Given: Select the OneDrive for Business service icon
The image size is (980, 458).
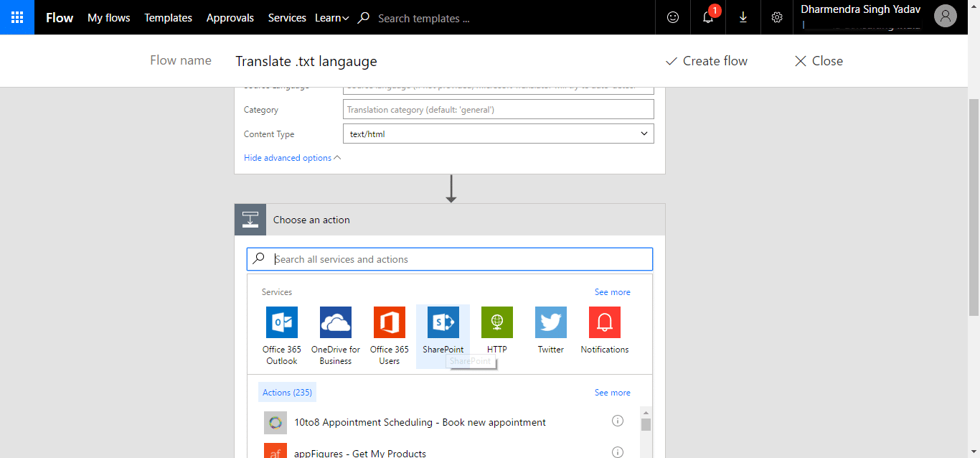Looking at the screenshot, I should coord(336,322).
